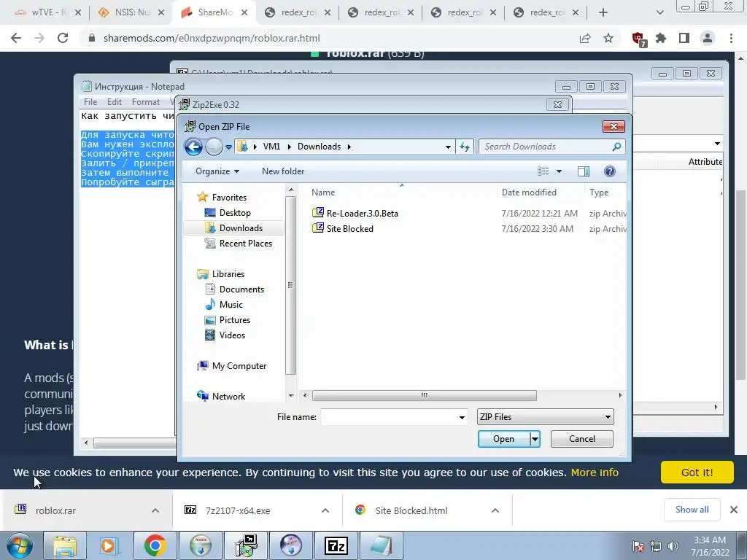The width and height of the screenshot is (747, 560).
Task: Open Videos library
Action: (232, 335)
